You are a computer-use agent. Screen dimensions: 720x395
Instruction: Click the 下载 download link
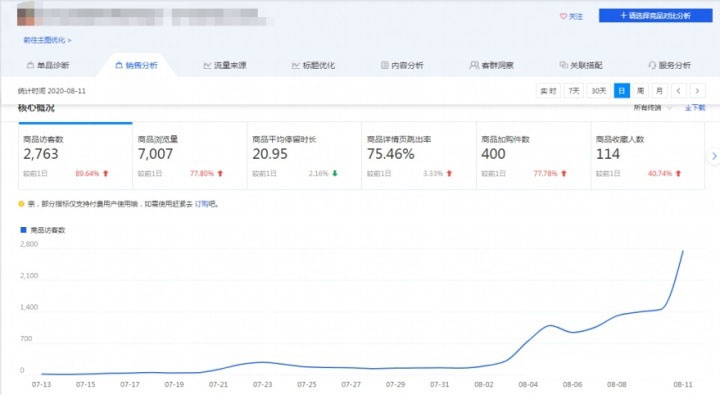[695, 108]
